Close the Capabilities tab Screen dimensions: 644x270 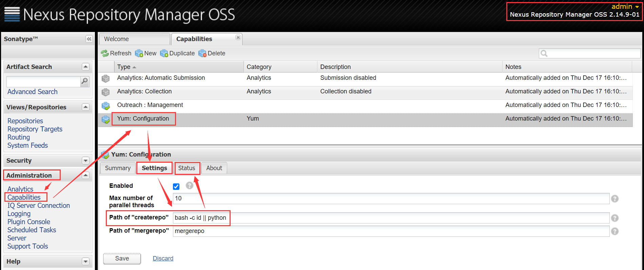point(238,37)
